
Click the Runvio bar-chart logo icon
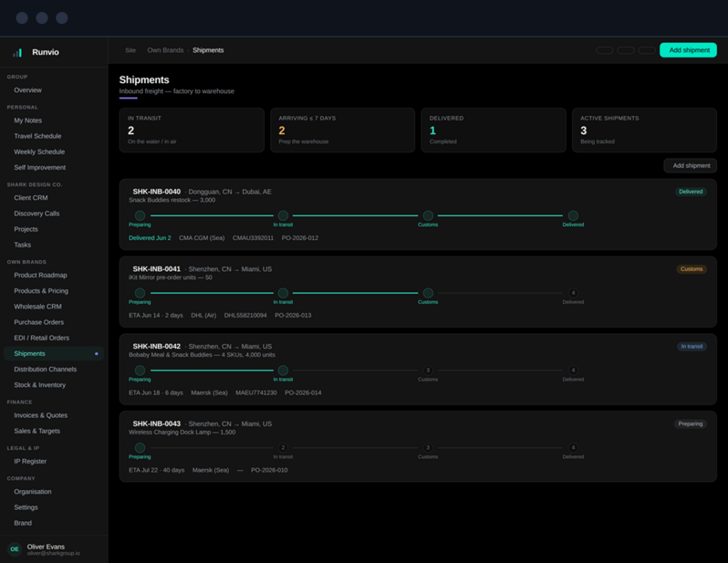[17, 53]
